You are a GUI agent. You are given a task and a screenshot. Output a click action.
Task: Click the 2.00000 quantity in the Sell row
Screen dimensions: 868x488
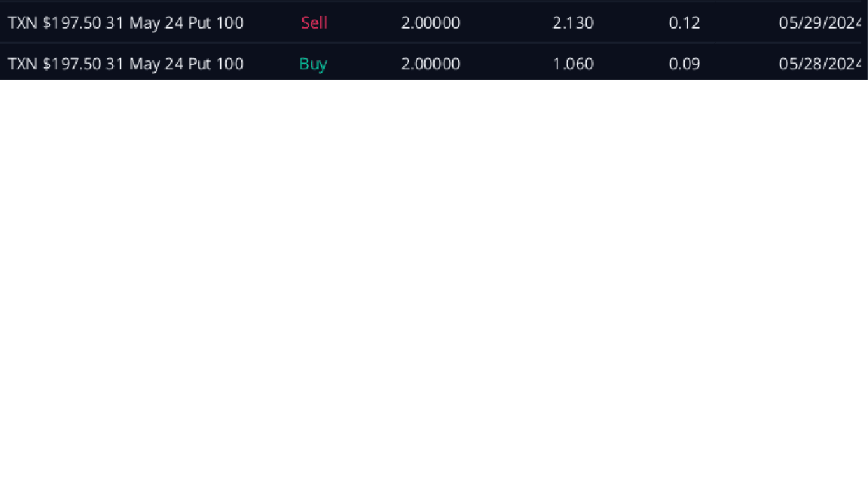[x=430, y=23]
